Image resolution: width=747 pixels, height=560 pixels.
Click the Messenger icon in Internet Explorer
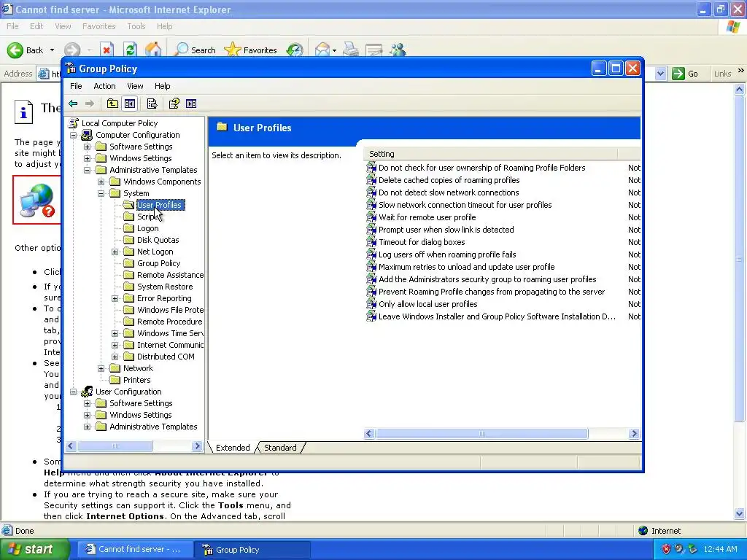398,50
